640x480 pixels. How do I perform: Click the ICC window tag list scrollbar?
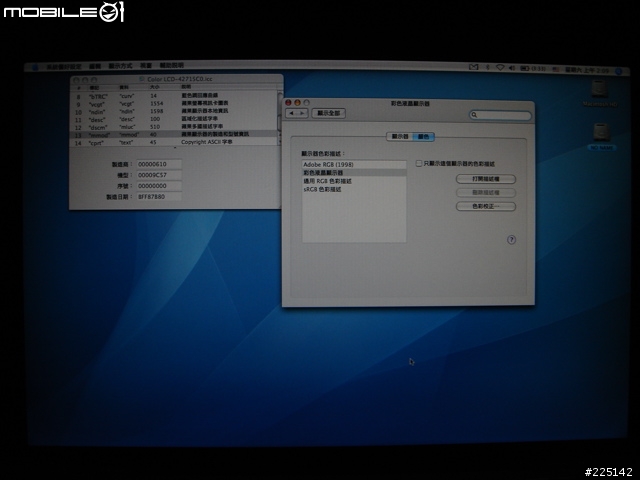280,118
